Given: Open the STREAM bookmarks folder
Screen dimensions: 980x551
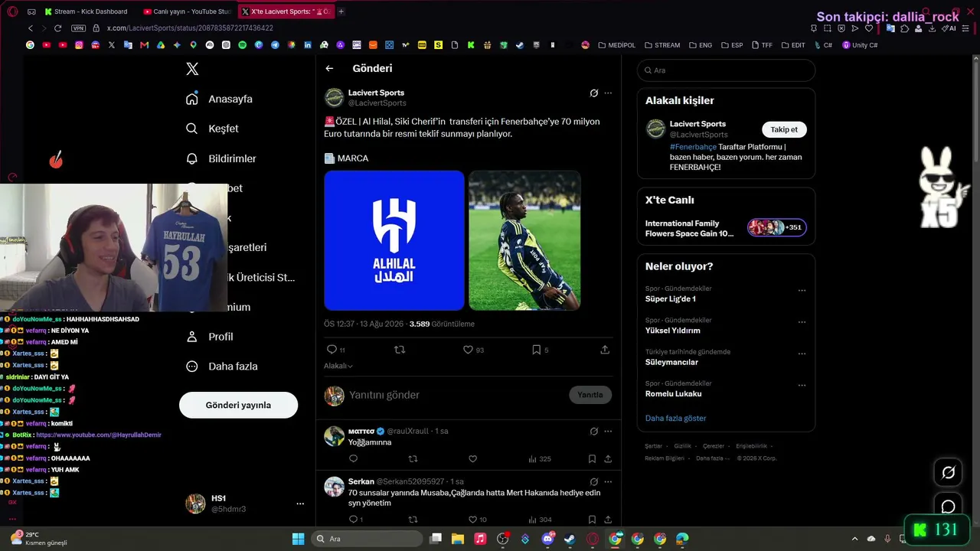Looking at the screenshot, I should (x=662, y=45).
